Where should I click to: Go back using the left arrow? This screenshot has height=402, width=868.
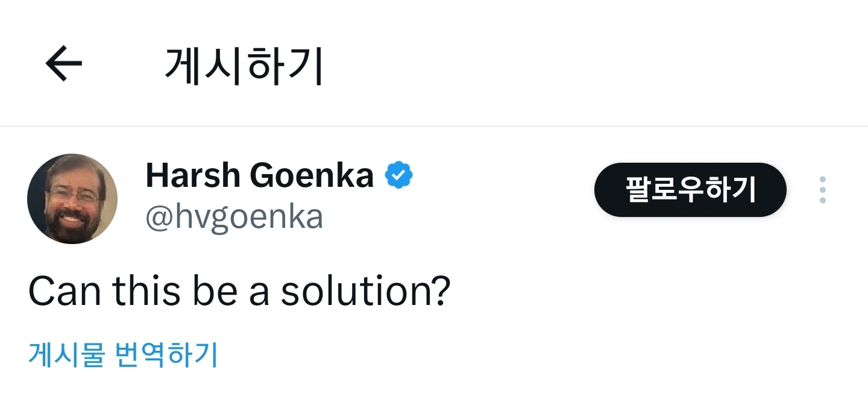click(63, 63)
